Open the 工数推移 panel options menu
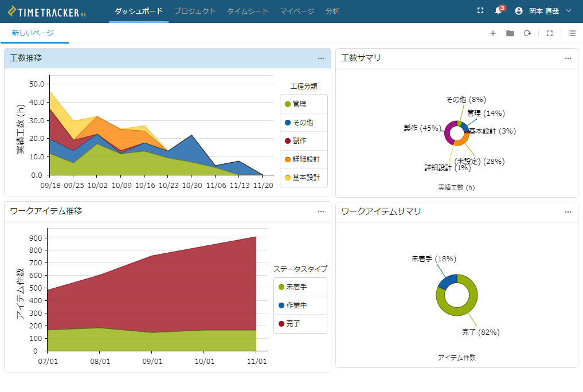 pyautogui.click(x=321, y=58)
